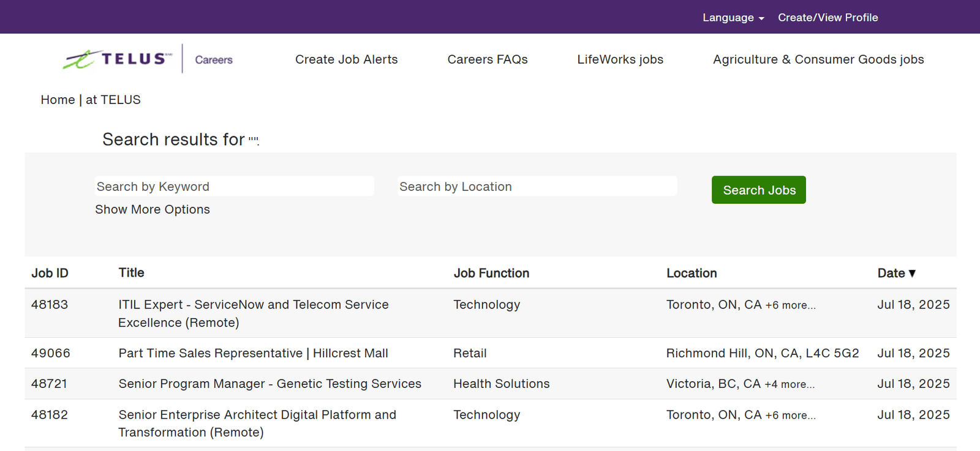Go to Careers link beside logo
The image size is (980, 451).
coord(214,60)
